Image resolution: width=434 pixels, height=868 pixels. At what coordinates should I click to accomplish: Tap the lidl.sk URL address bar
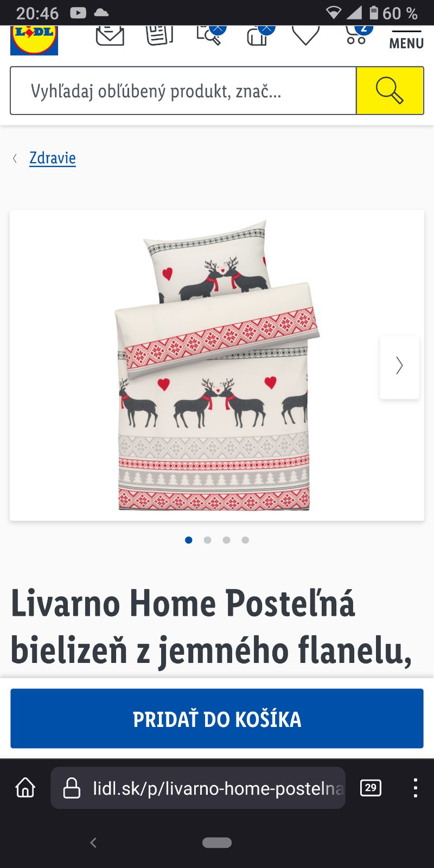[x=198, y=788]
